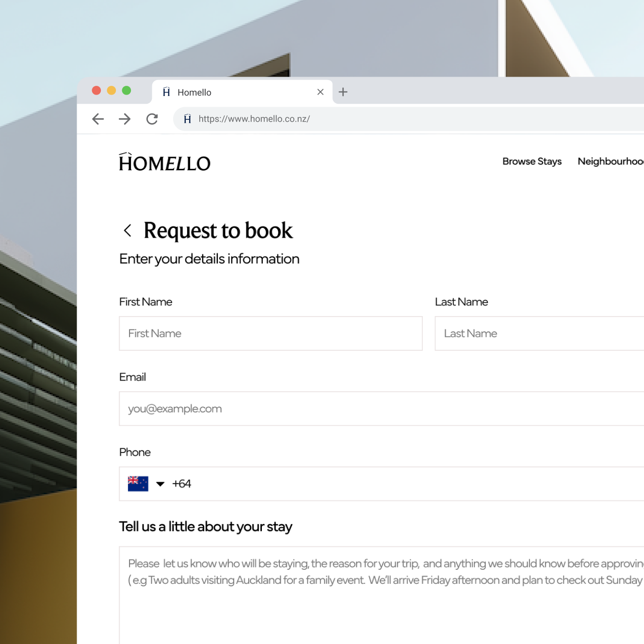Click the First Name field label
Viewport: 644px width, 644px height.
tap(145, 302)
